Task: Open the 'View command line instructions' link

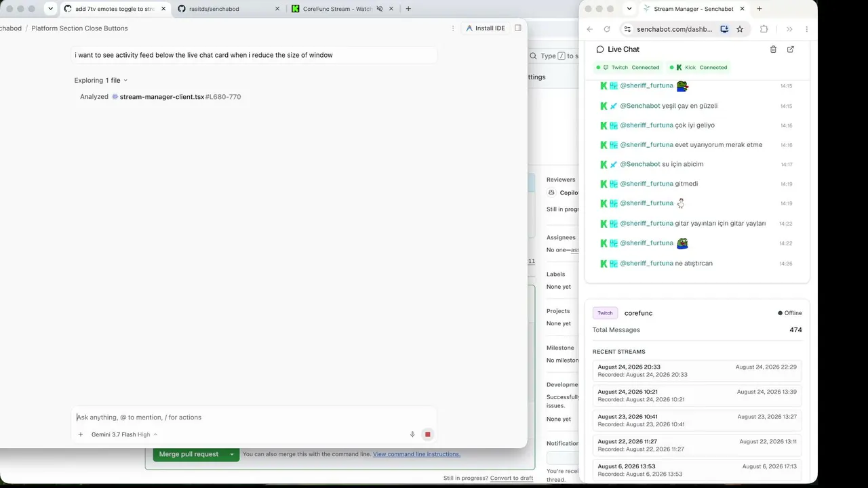Action: (x=416, y=454)
